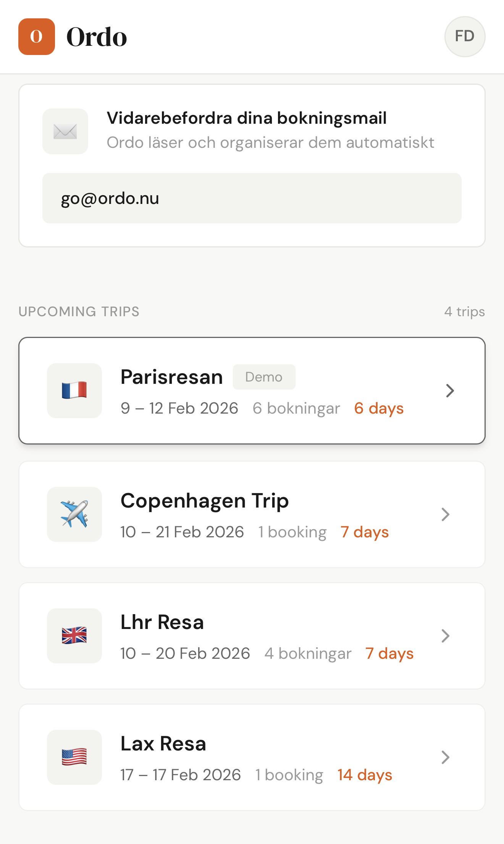
Task: Click the envelope mail icon
Action: click(x=65, y=131)
